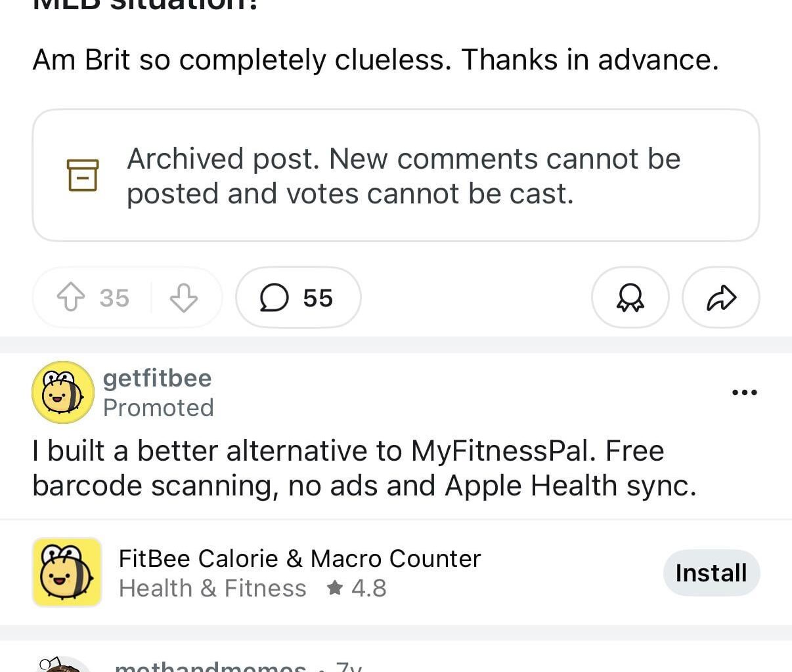Open the getfitbee username link
792x672 pixels.
point(157,378)
